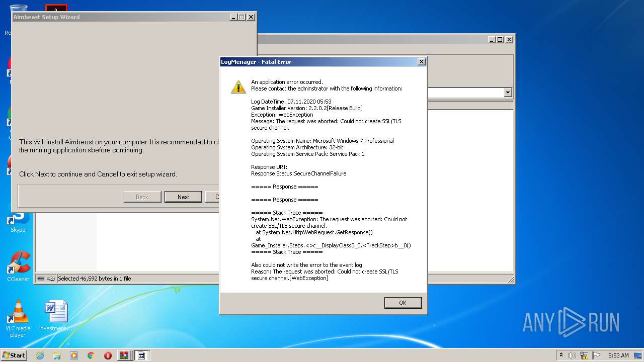The height and width of the screenshot is (362, 644).
Task: Open VLC media player desktop shortcut
Action: point(18,319)
